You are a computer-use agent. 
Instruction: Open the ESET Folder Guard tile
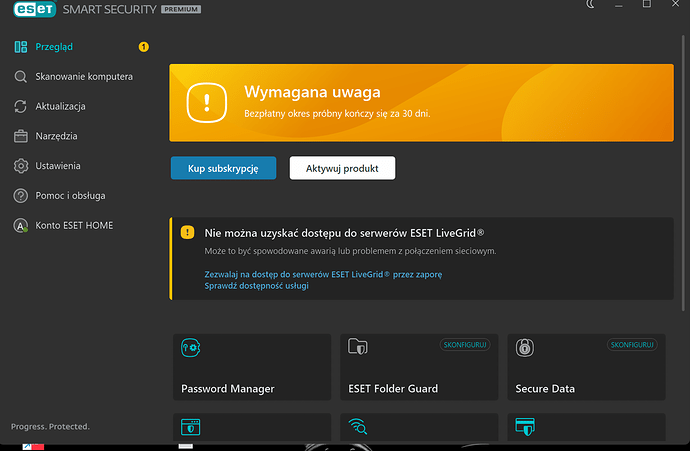[x=419, y=367]
